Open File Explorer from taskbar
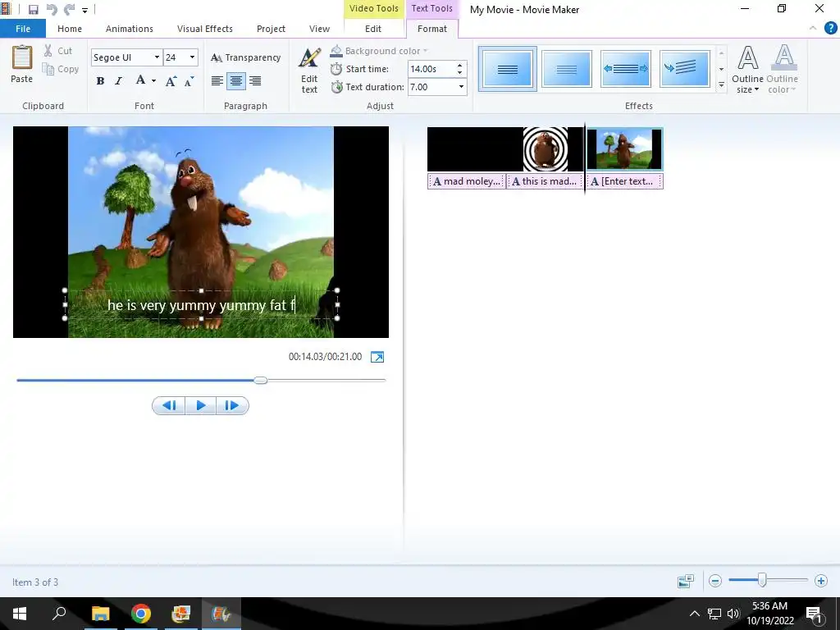This screenshot has height=630, width=840. click(x=101, y=614)
